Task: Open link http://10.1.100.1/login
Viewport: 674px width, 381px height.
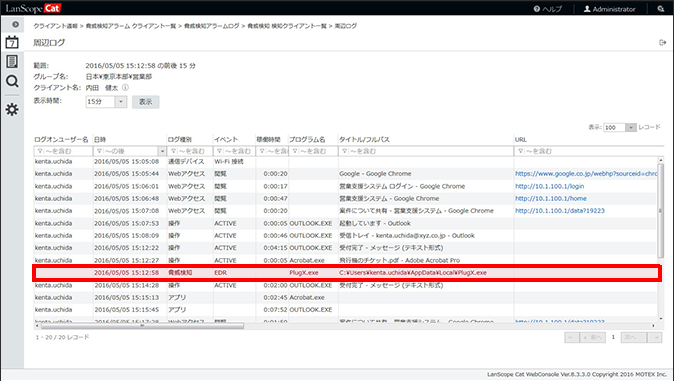Action: coord(549,186)
